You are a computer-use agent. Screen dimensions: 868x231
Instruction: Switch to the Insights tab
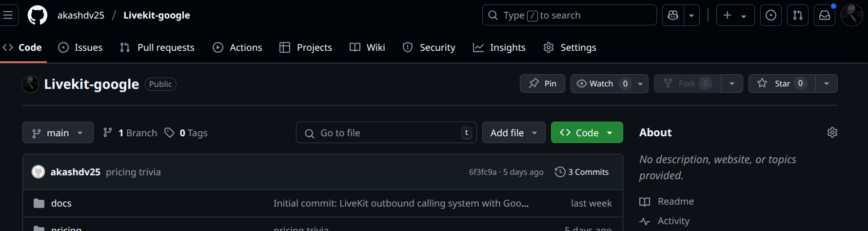pos(499,47)
